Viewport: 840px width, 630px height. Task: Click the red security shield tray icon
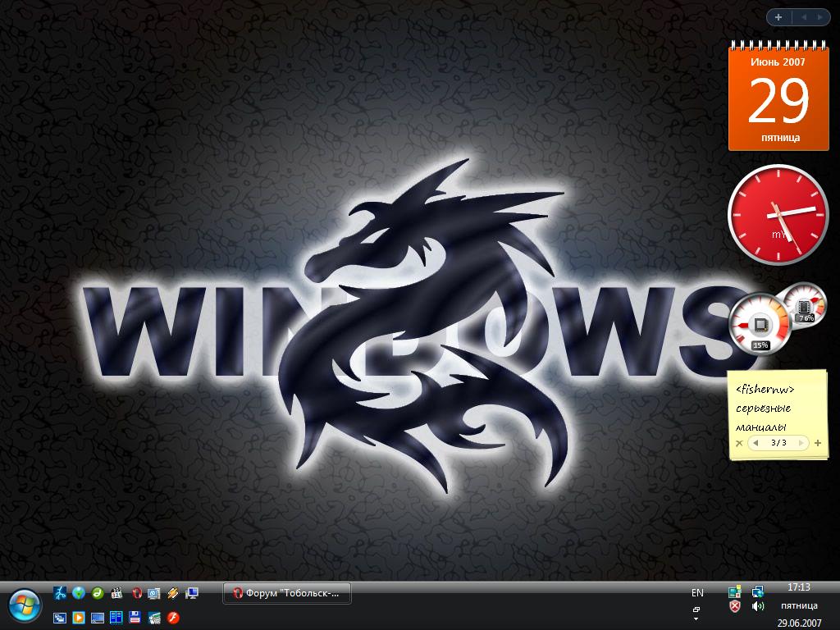coord(735,606)
